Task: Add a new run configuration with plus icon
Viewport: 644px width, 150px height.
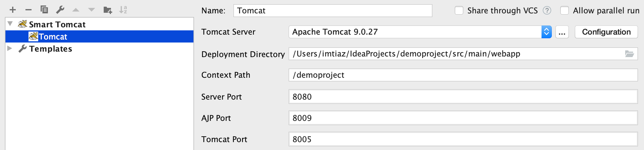Action: (13, 10)
